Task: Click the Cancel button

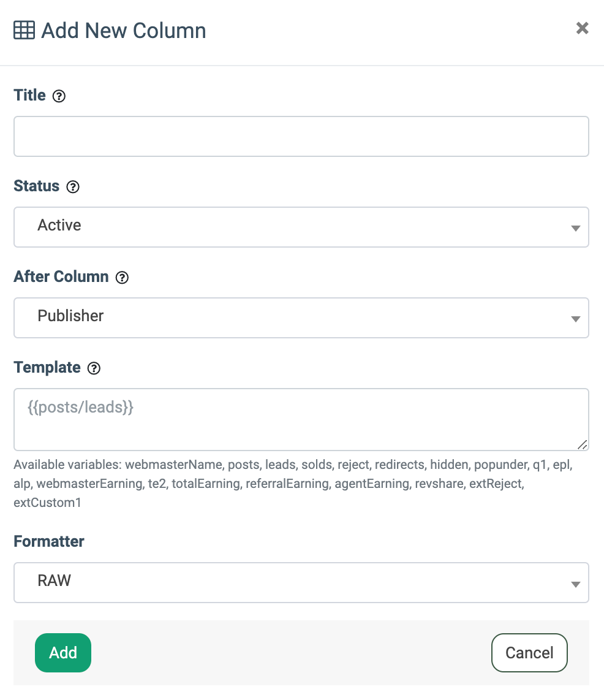Action: pyautogui.click(x=529, y=653)
